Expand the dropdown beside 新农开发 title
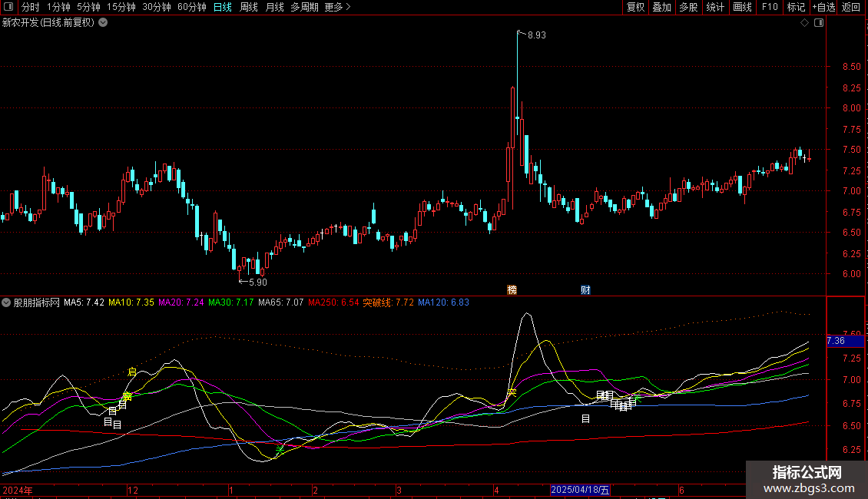Viewport: 868px width, 499px height. tap(103, 23)
